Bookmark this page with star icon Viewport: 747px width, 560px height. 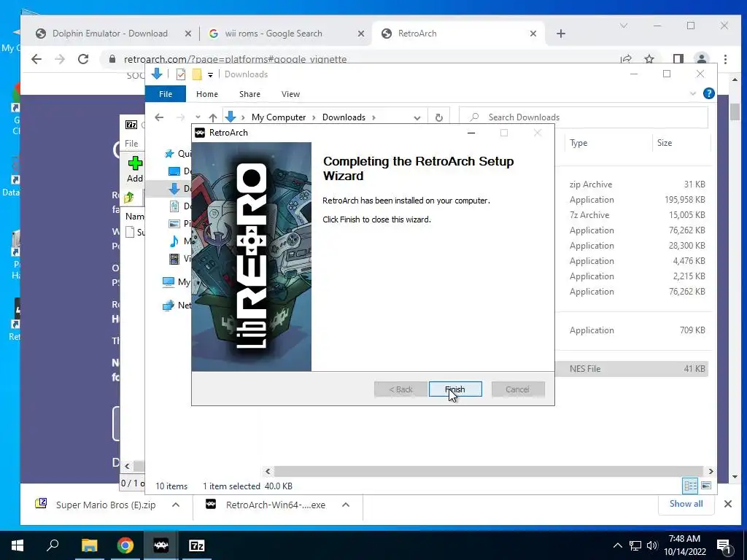pos(649,59)
